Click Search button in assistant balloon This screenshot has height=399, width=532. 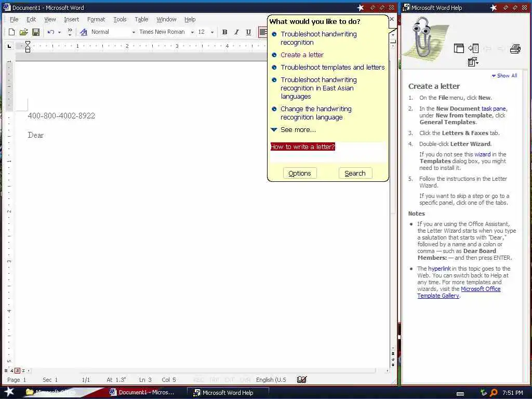[x=355, y=174]
